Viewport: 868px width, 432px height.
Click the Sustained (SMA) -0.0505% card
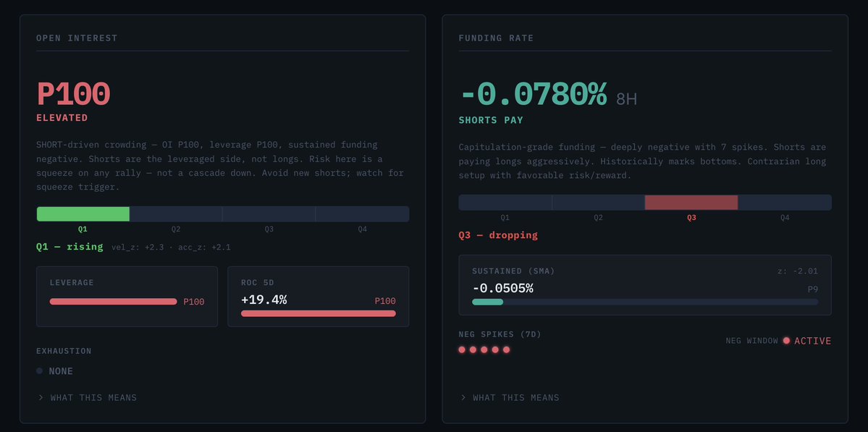click(x=644, y=284)
